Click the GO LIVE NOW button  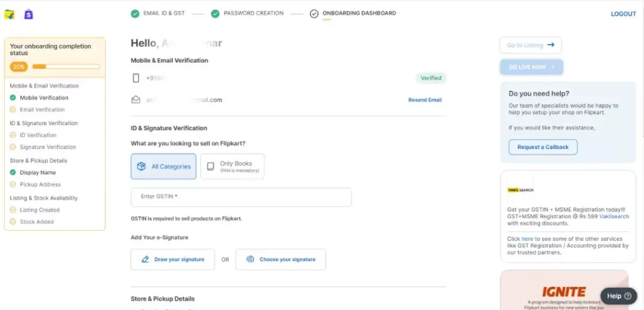[531, 67]
